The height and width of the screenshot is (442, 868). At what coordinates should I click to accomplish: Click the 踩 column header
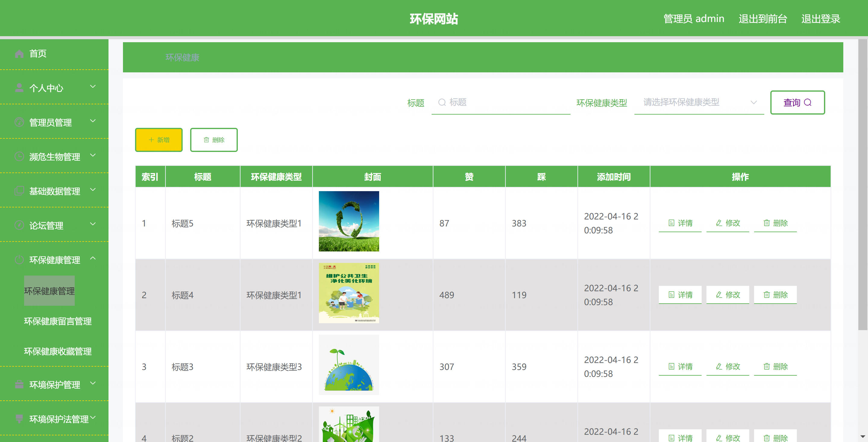tap(542, 177)
